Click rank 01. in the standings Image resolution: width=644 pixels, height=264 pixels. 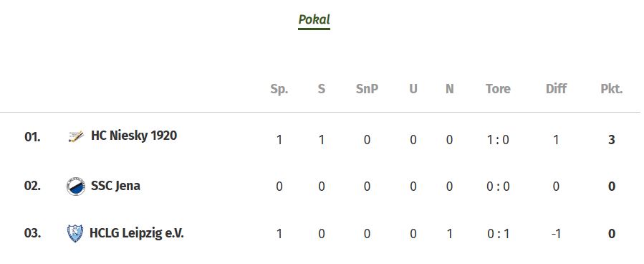coord(32,136)
